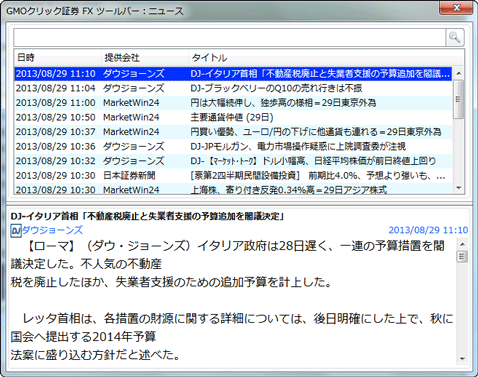Select the 日本証券新聞 10:30 row
This screenshot has height=377, width=478.
(x=233, y=175)
